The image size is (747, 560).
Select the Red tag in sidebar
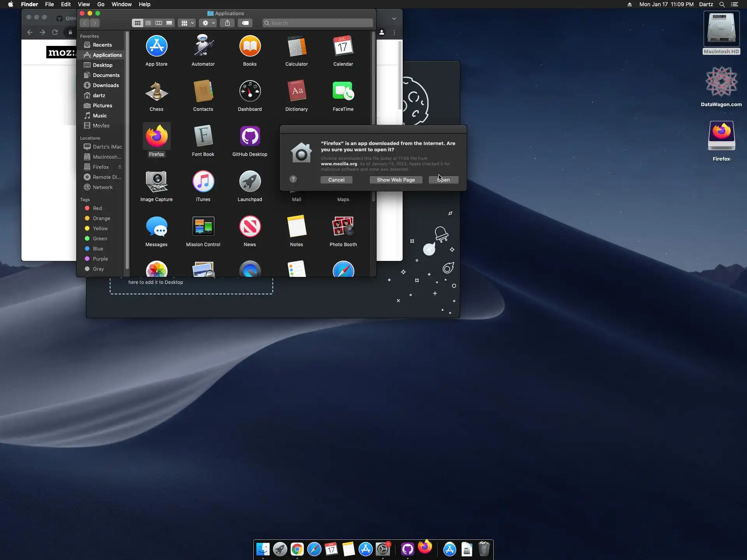(97, 208)
